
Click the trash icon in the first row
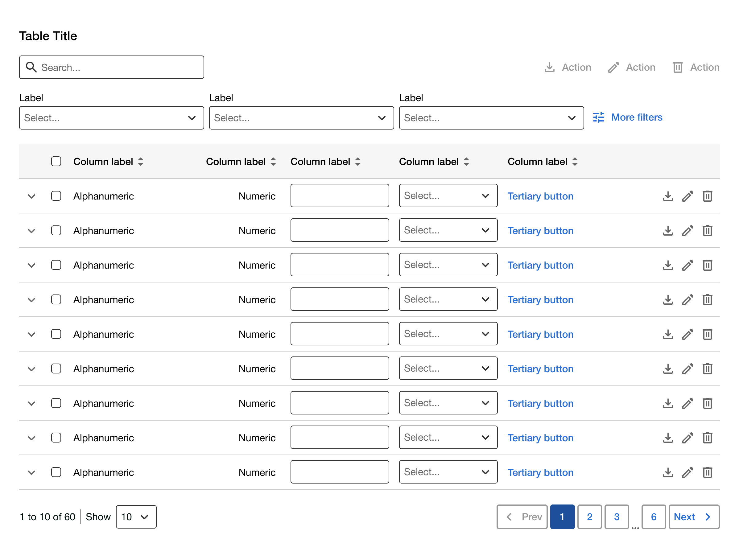707,196
